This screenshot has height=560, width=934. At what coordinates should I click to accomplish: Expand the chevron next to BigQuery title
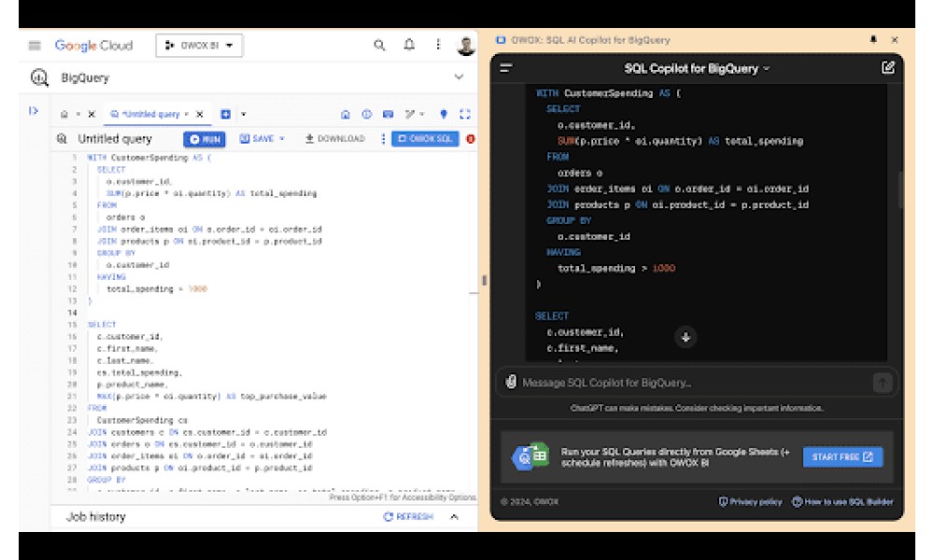point(459,77)
